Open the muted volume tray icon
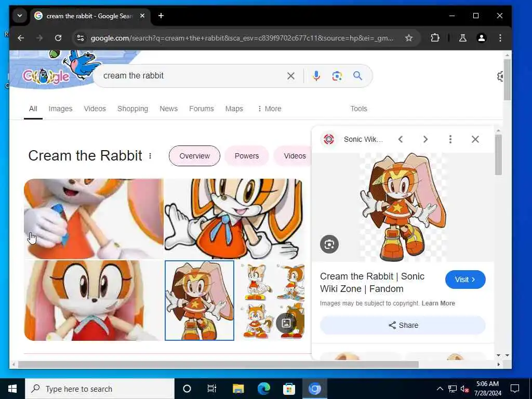 [x=464, y=389]
